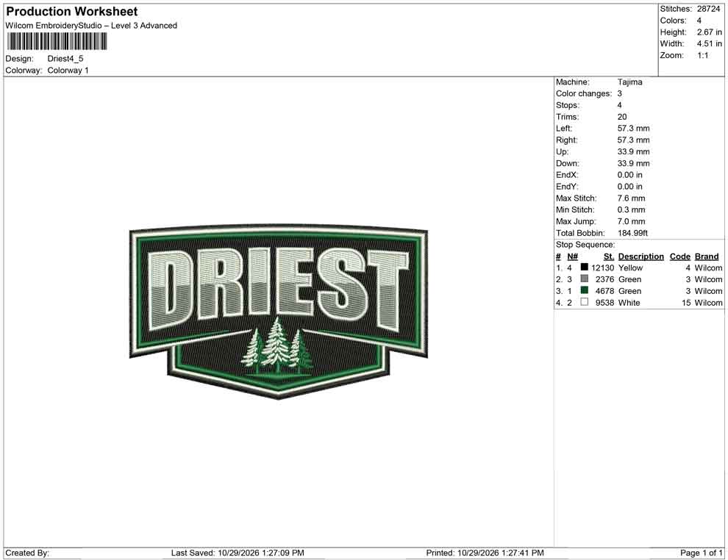Click the stitch count 28724
This screenshot has height=560, width=728.
click(708, 9)
